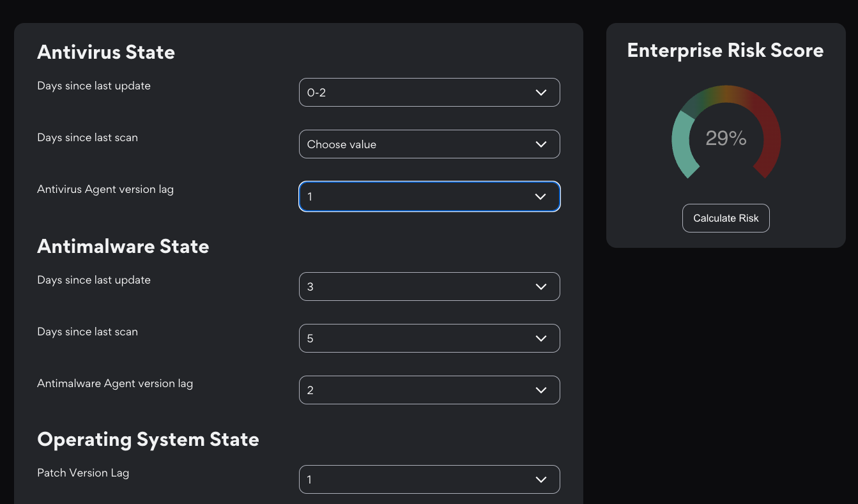Open Patch Version Lag dropdown
Viewport: 858px width, 504px height.
429,480
